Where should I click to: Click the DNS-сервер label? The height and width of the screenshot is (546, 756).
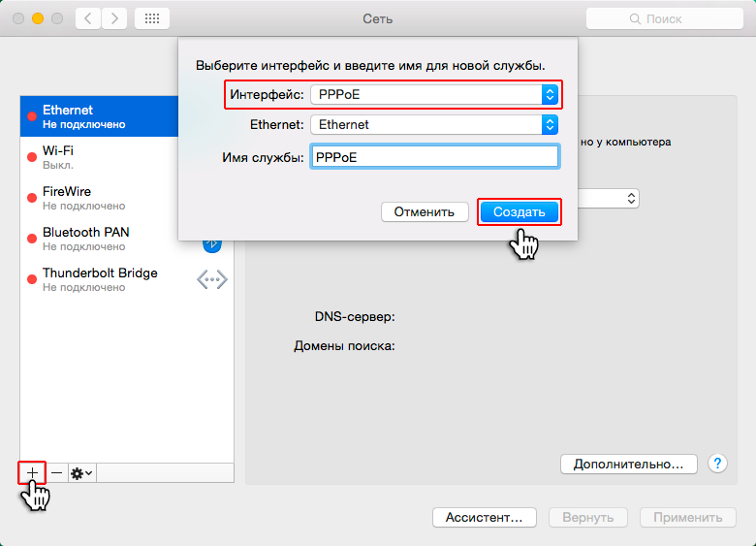355,317
